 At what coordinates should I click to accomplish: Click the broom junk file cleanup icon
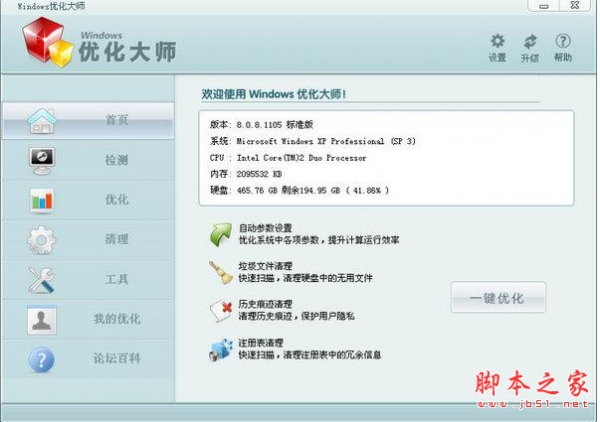point(221,272)
